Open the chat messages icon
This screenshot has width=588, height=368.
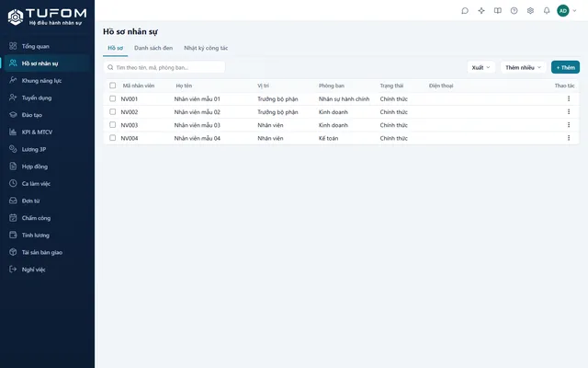(x=465, y=10)
